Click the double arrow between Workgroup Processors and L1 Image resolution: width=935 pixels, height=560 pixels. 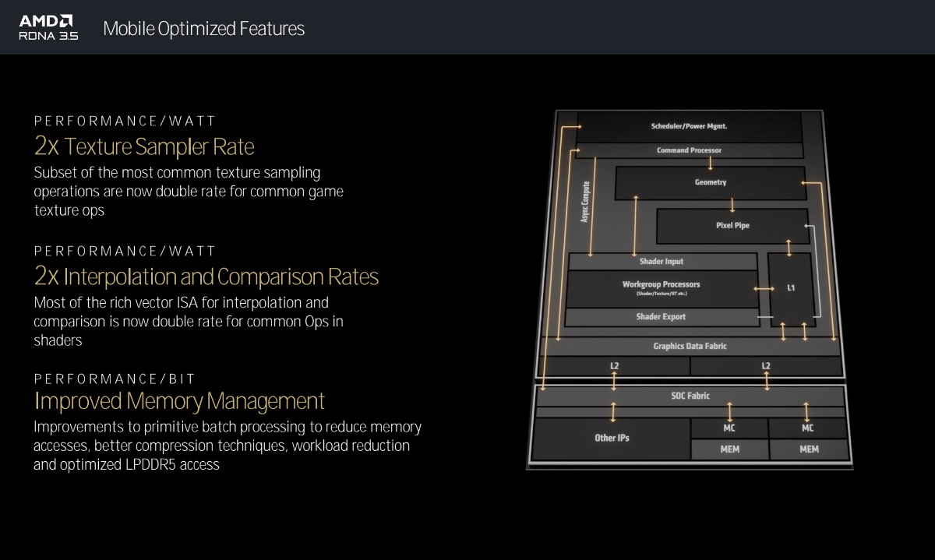pyautogui.click(x=764, y=289)
